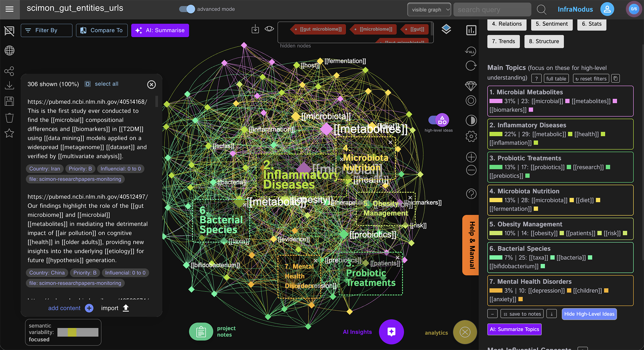Open the question mark help icon
Viewport: 644px width, 350px height.
click(471, 194)
